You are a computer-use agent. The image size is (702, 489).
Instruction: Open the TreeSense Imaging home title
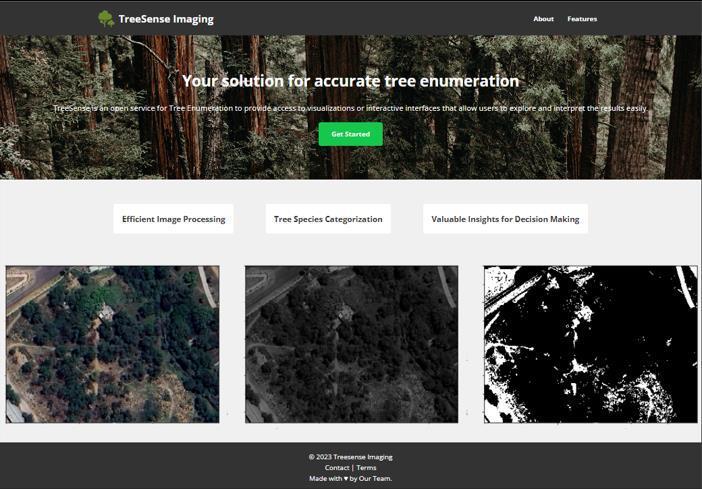tap(166, 19)
